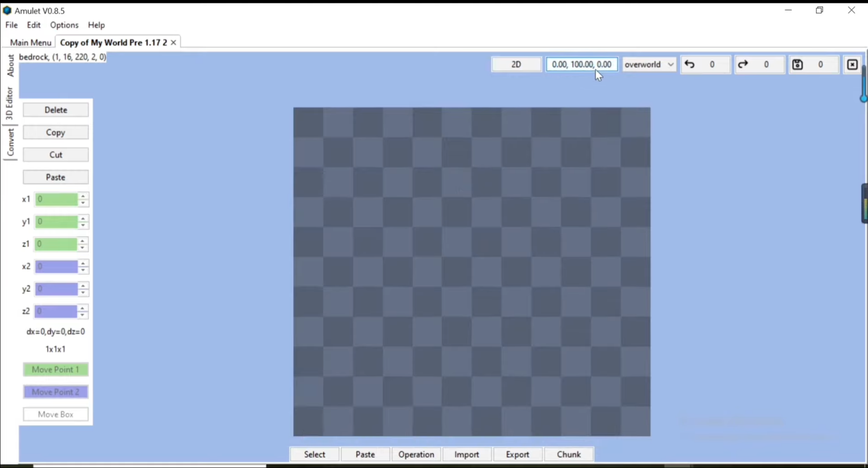The image size is (868, 468).
Task: Switch to the Main Menu tab
Action: (31, 42)
